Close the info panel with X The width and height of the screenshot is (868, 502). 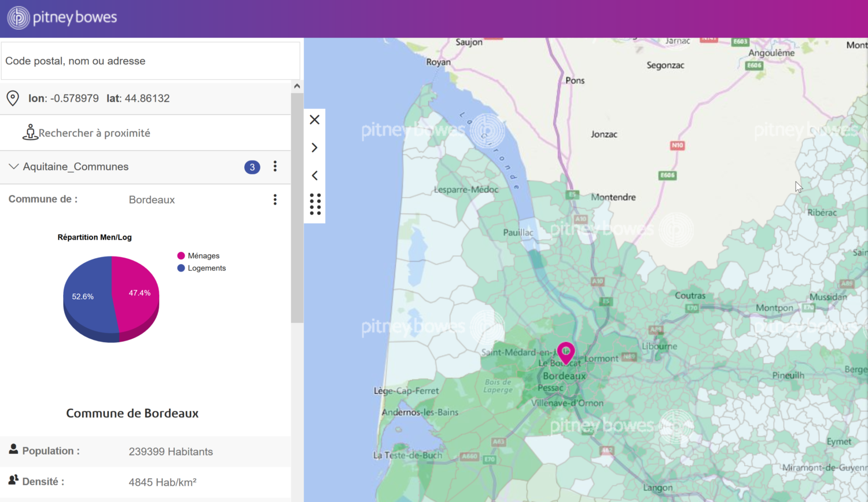point(315,120)
